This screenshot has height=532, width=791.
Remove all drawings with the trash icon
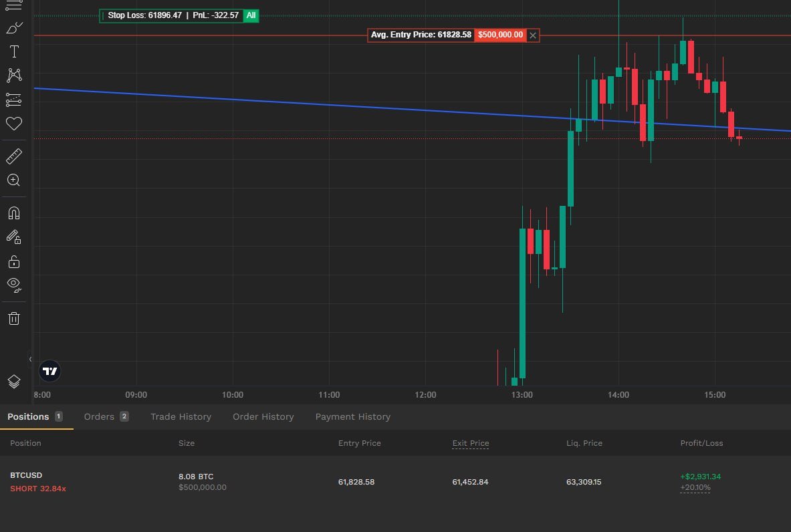(x=14, y=318)
